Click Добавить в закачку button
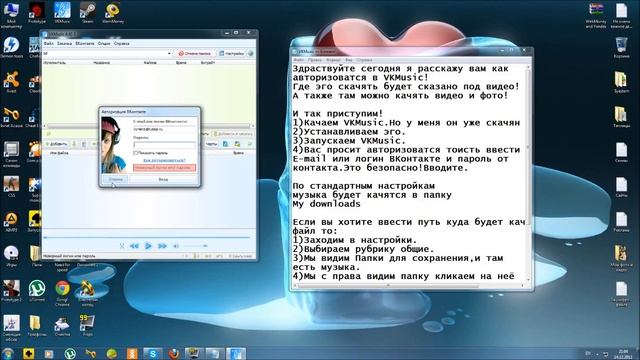The height and width of the screenshot is (360, 640). (233, 134)
